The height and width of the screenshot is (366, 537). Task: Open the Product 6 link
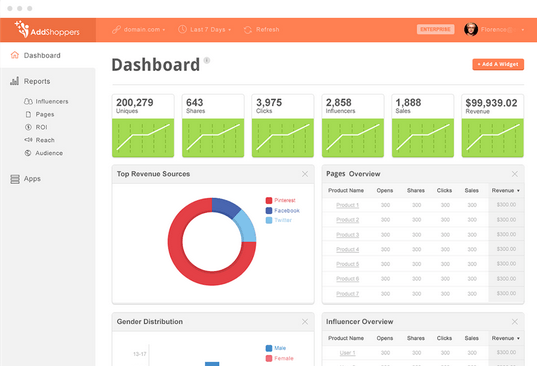pyautogui.click(x=347, y=279)
